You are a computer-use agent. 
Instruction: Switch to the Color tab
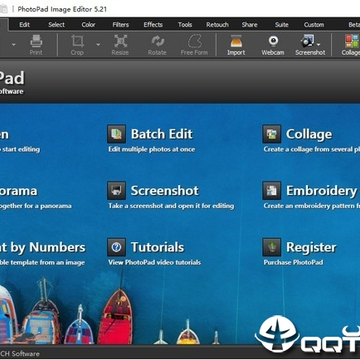88,25
